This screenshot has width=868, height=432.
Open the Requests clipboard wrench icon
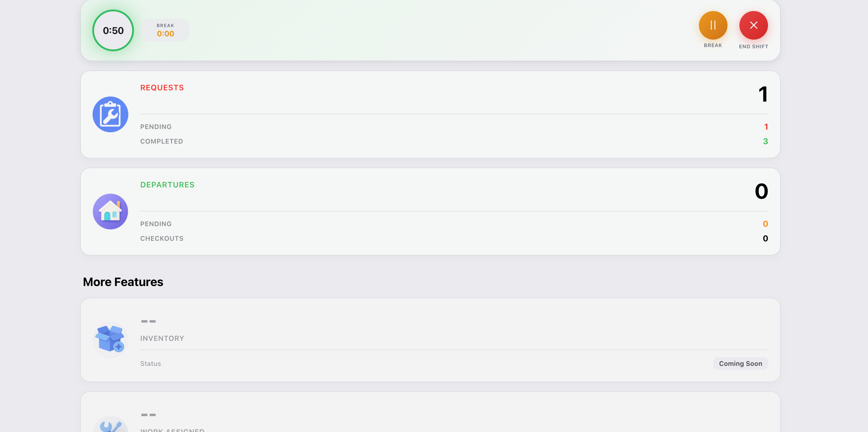tap(110, 114)
